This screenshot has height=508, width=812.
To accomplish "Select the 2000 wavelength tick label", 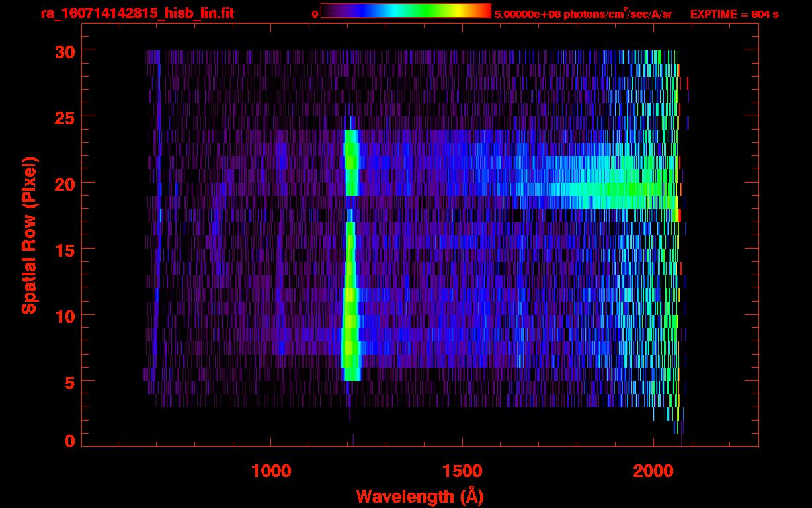I will click(653, 470).
